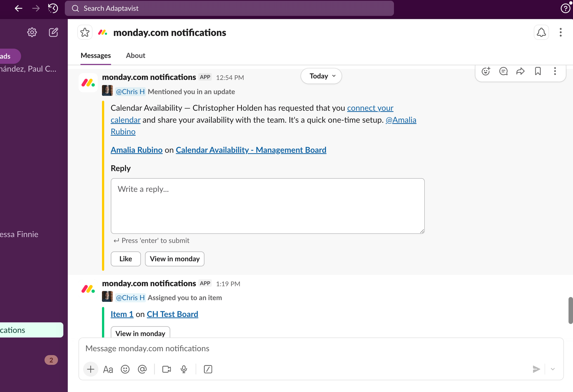573x392 pixels.
Task: Open the Item 1 link
Action: coord(122,314)
